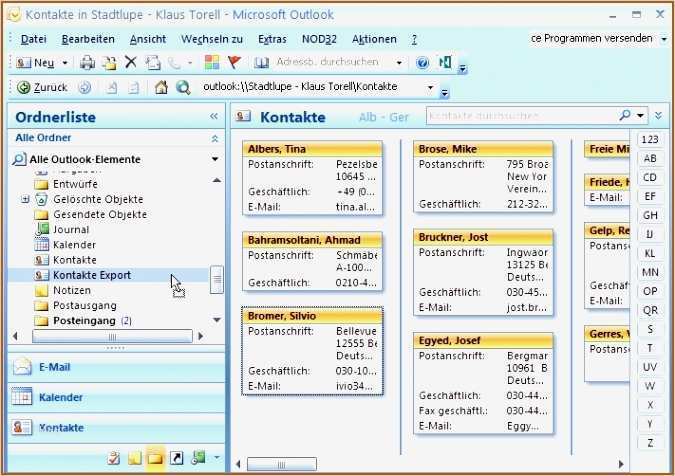Open the Extras menu

click(x=272, y=39)
